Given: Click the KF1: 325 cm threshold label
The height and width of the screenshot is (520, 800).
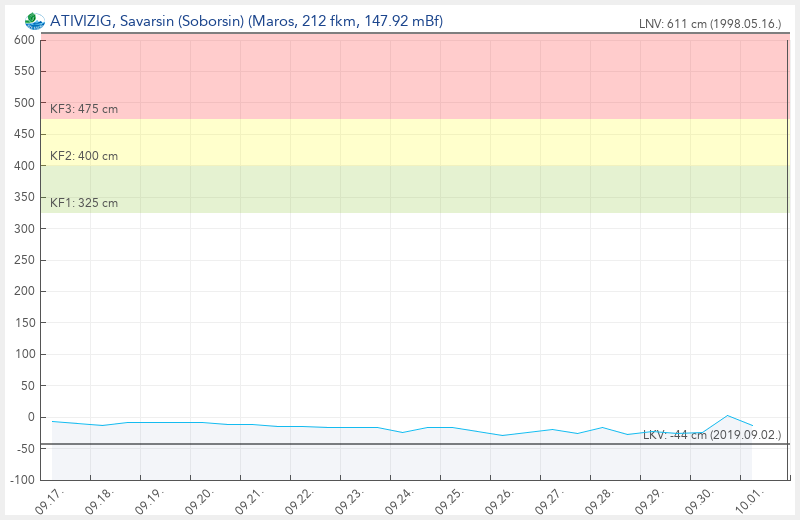Looking at the screenshot, I should coord(84,203).
